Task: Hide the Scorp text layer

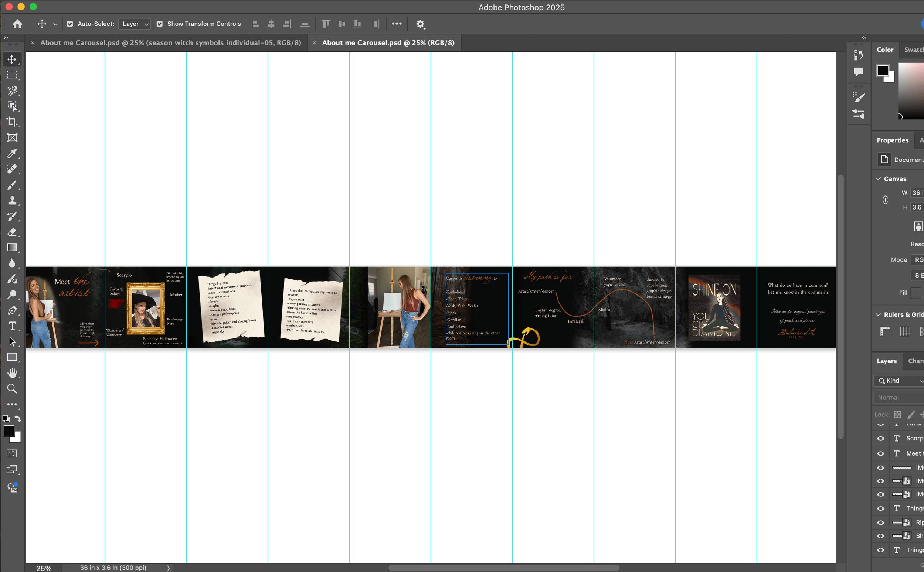Action: 881,439
